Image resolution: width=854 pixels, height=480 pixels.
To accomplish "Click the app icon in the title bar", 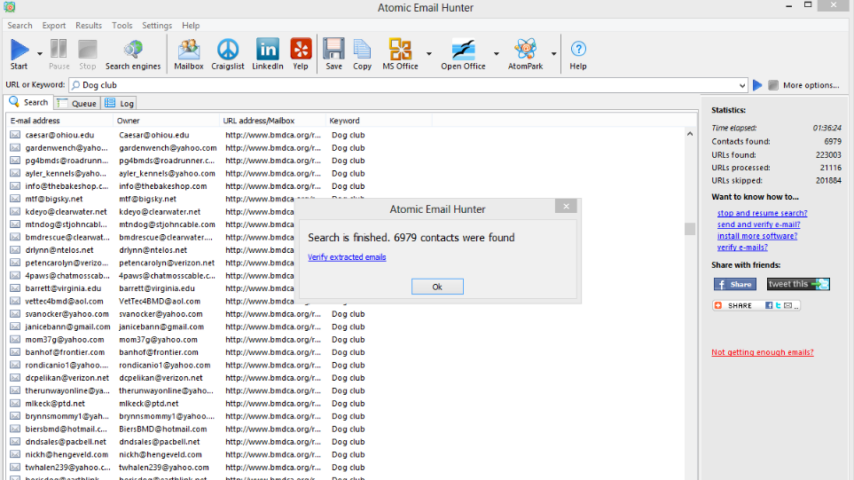I will pos(9,7).
